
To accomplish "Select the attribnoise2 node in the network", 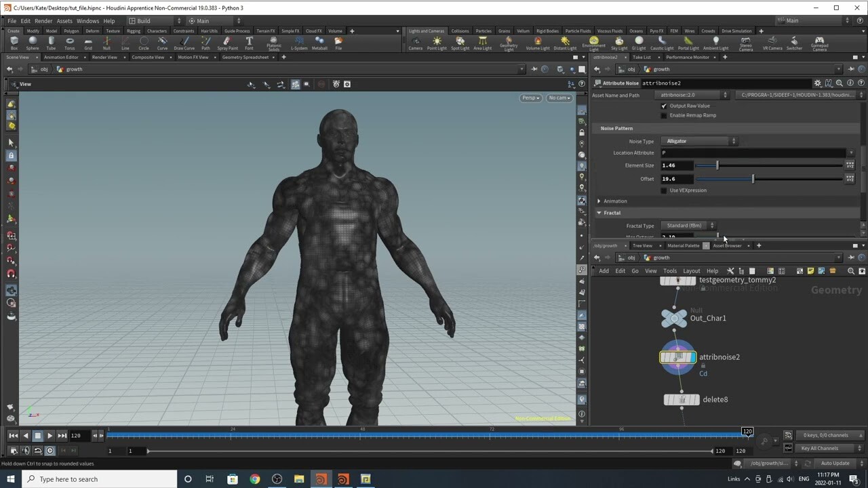I will (677, 357).
